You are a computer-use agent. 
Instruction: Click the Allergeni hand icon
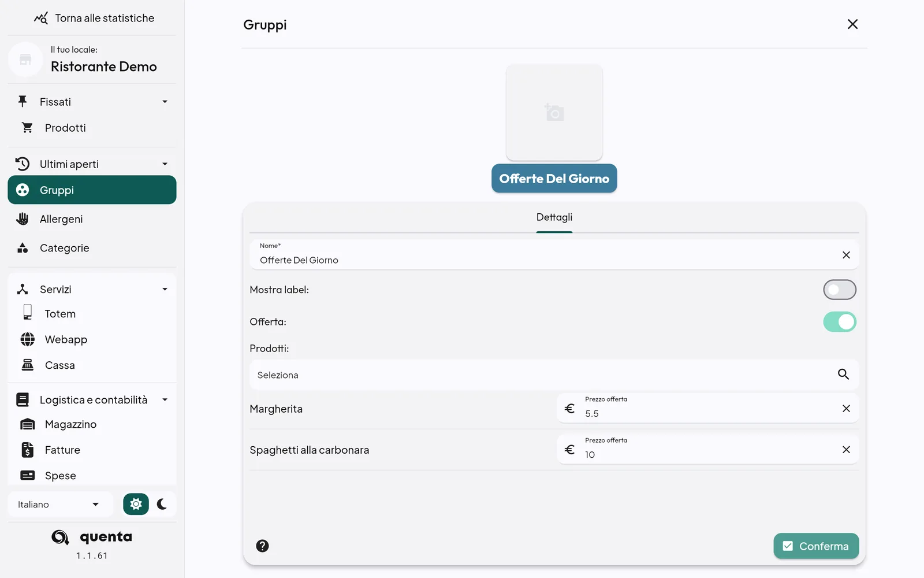23,218
